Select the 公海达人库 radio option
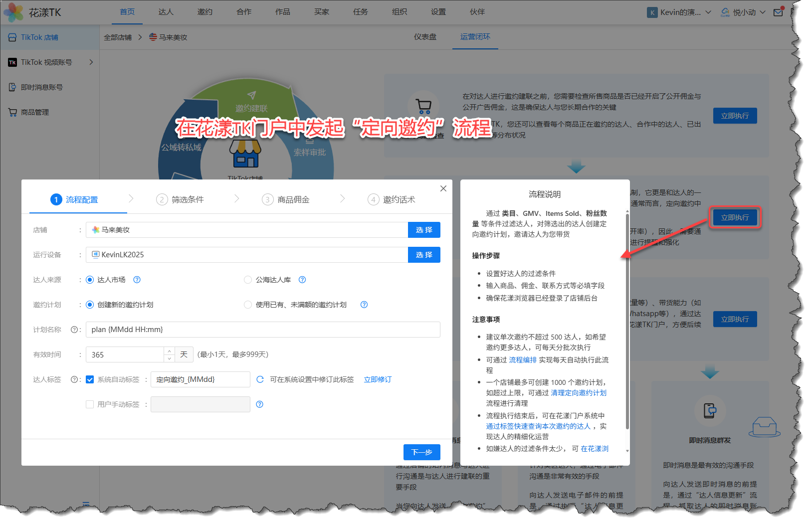Image resolution: width=812 pixels, height=525 pixels. (248, 280)
